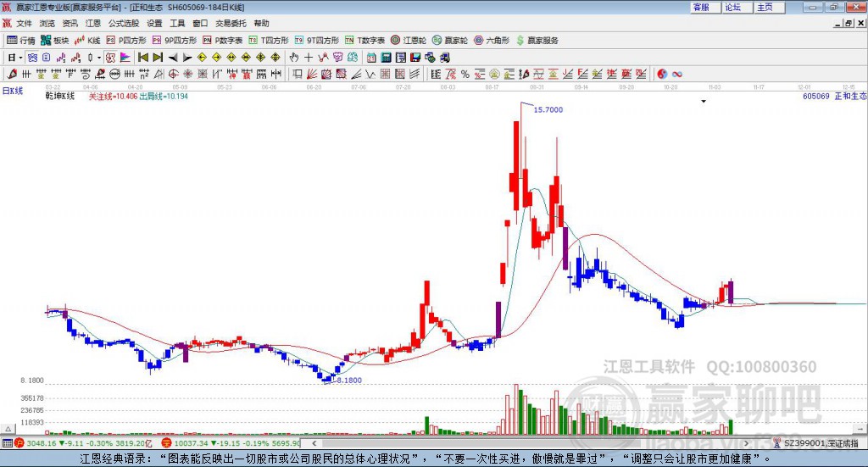This screenshot has height=467, width=868.
Task: Jump to first bar icon
Action: coord(142,58)
